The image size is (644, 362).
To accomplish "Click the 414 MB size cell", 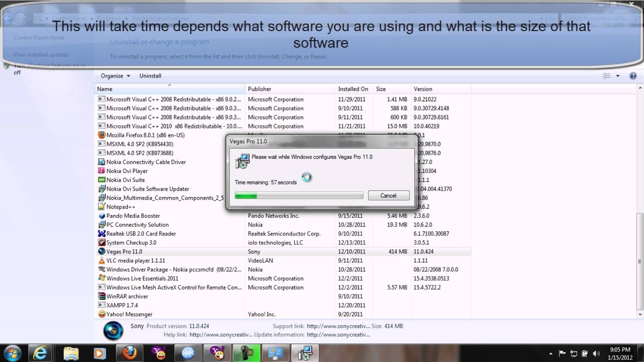I will click(x=397, y=251).
